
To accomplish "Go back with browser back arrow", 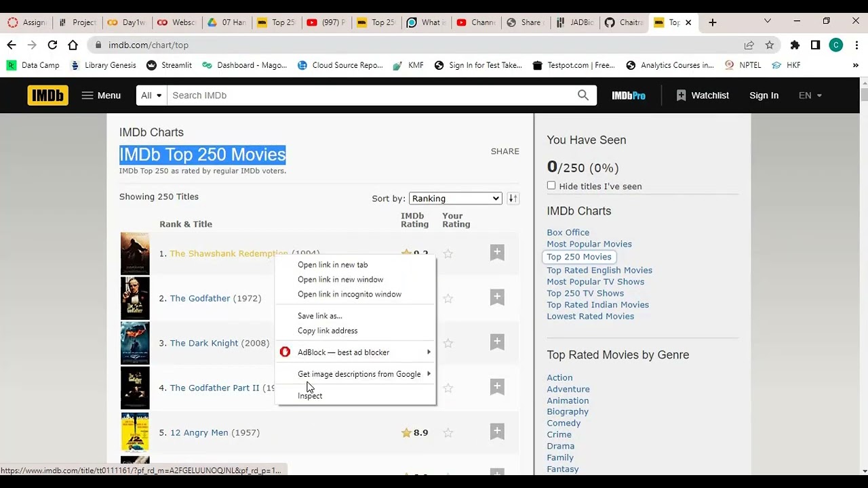I will click(x=12, y=45).
